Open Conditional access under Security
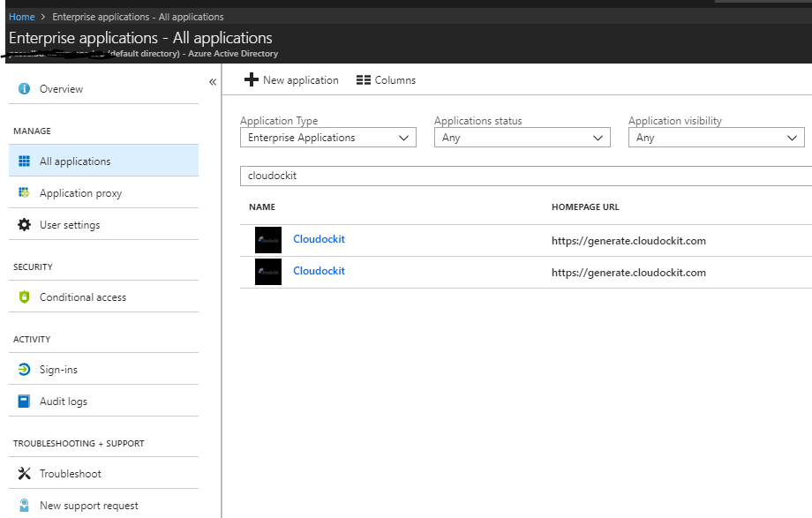Image resolution: width=812 pixels, height=518 pixels. (x=103, y=297)
